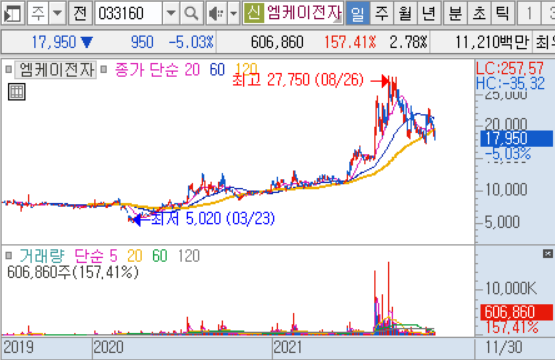The image size is (555, 360).
Task: Click the stock name 엠케이전자 in toolbar
Action: click(304, 13)
